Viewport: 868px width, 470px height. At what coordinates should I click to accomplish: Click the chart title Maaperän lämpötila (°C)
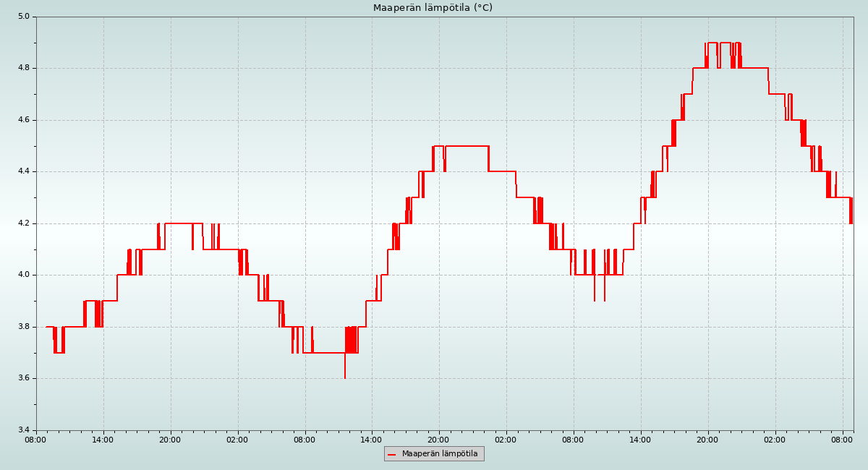coord(433,8)
